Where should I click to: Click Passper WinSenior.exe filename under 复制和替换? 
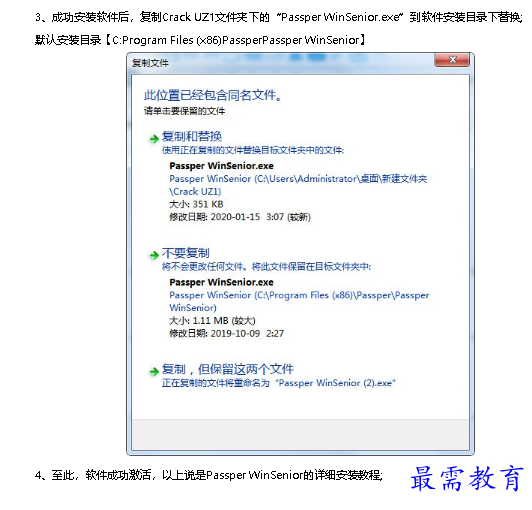point(221,166)
